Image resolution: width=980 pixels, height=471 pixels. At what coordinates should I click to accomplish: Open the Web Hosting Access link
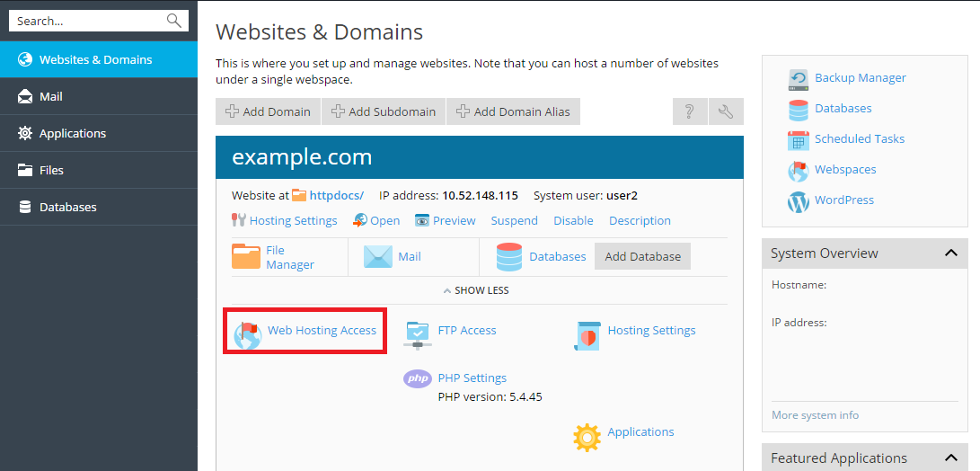pos(322,330)
